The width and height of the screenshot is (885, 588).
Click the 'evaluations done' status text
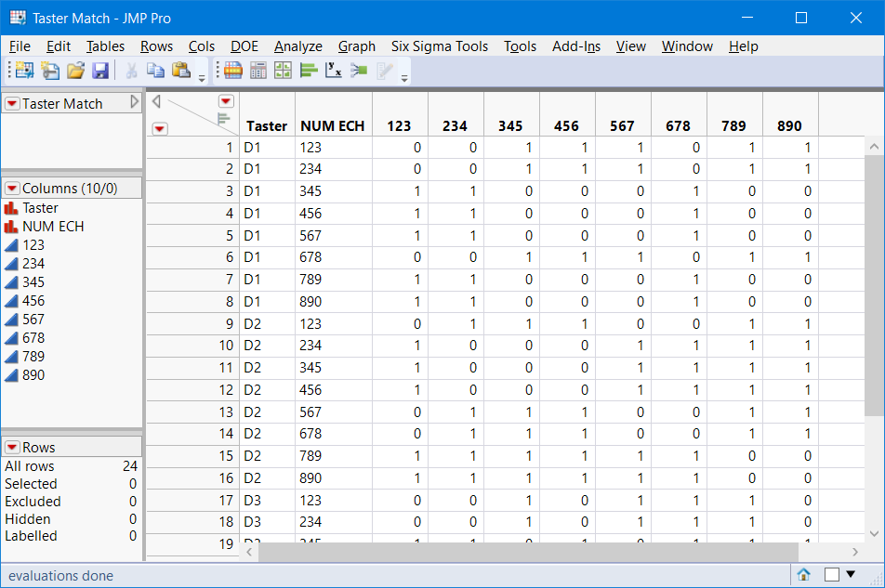pos(61,576)
